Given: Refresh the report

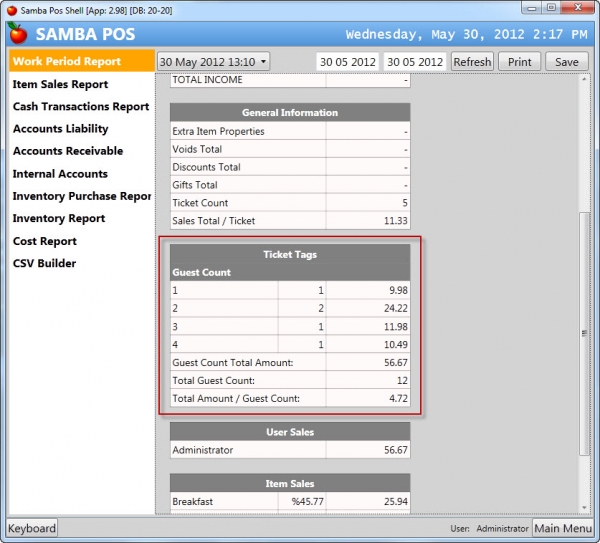Looking at the screenshot, I should click(472, 62).
